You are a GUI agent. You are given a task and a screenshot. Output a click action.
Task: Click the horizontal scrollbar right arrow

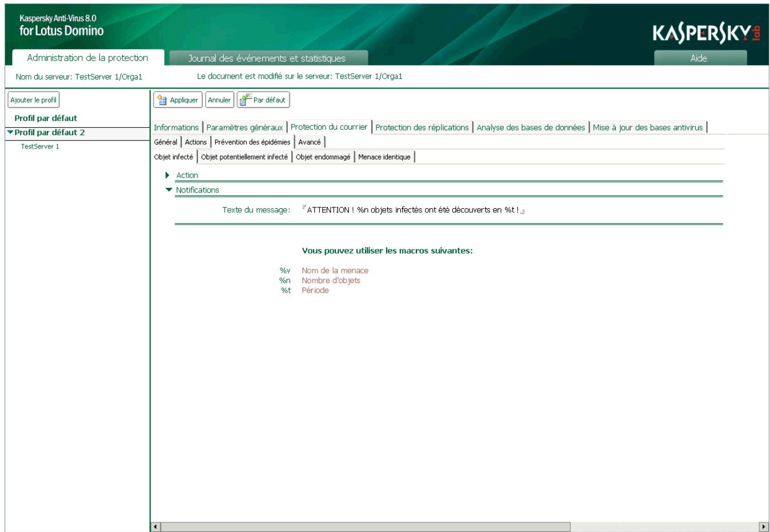764,527
